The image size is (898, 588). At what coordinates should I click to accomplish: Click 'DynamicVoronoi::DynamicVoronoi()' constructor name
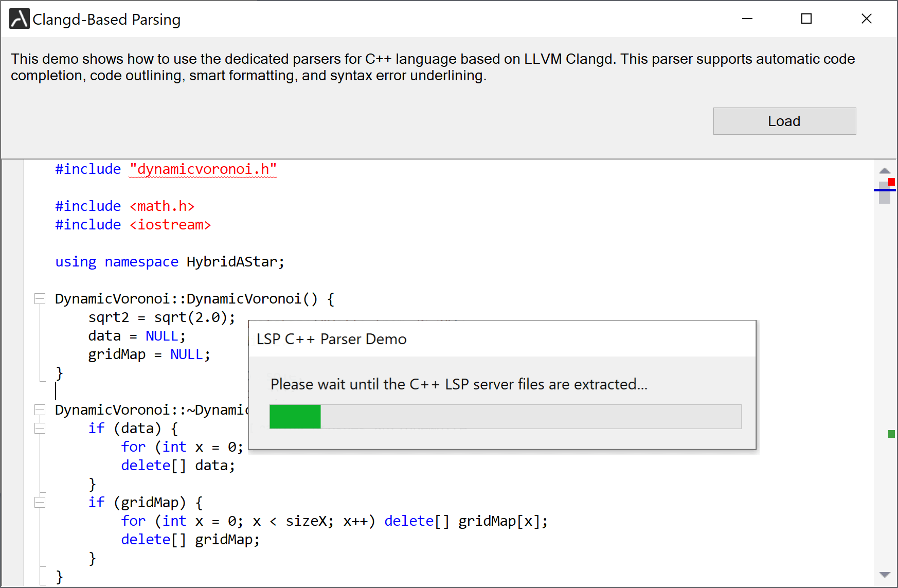pos(186,299)
